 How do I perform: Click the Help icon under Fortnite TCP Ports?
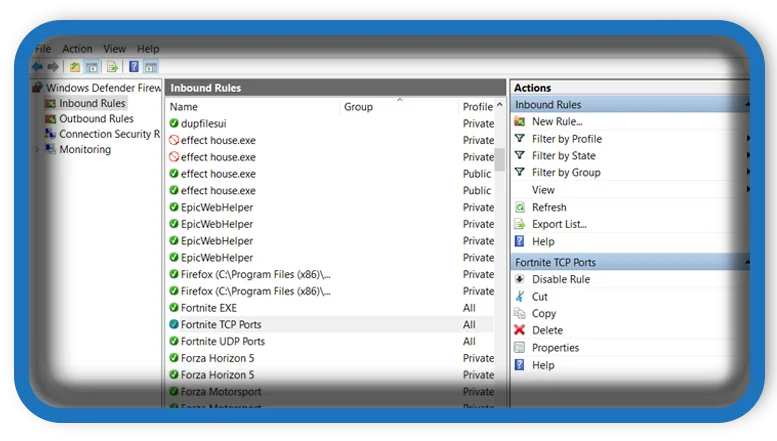coord(519,365)
